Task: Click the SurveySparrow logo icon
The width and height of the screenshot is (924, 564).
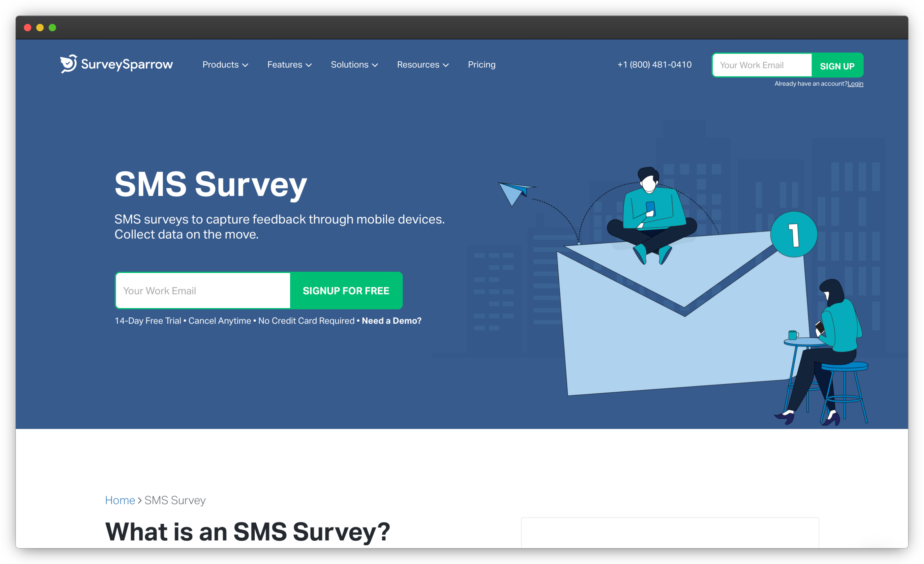Action: [x=66, y=64]
